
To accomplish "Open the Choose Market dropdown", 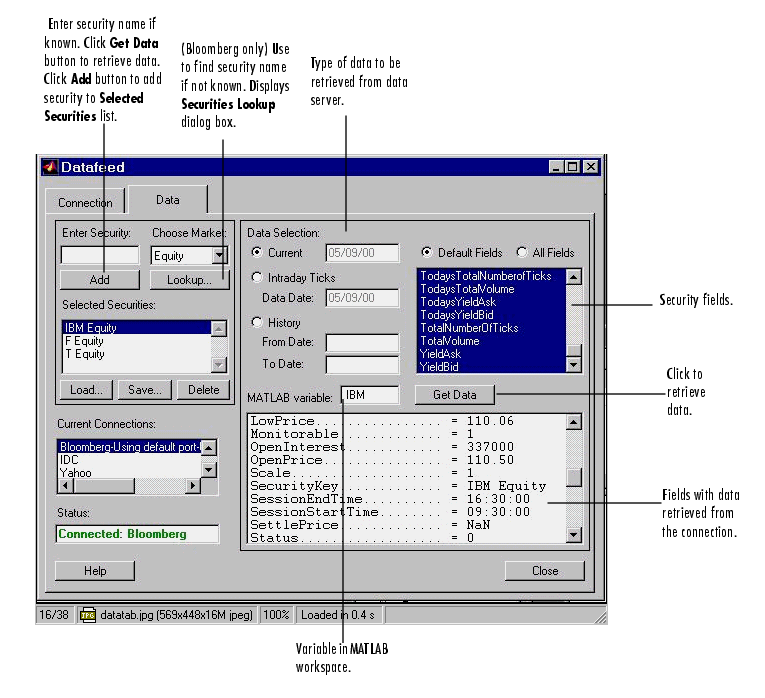I will [219, 256].
